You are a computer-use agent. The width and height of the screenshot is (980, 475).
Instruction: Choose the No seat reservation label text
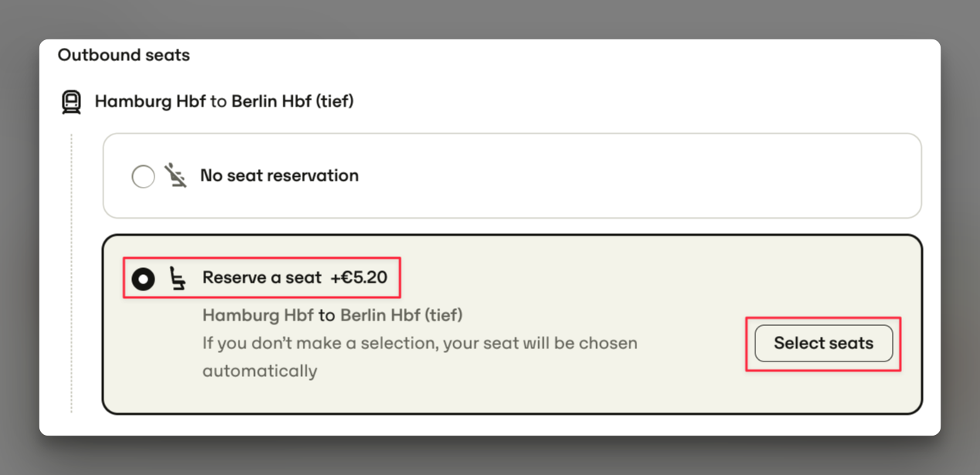point(280,176)
